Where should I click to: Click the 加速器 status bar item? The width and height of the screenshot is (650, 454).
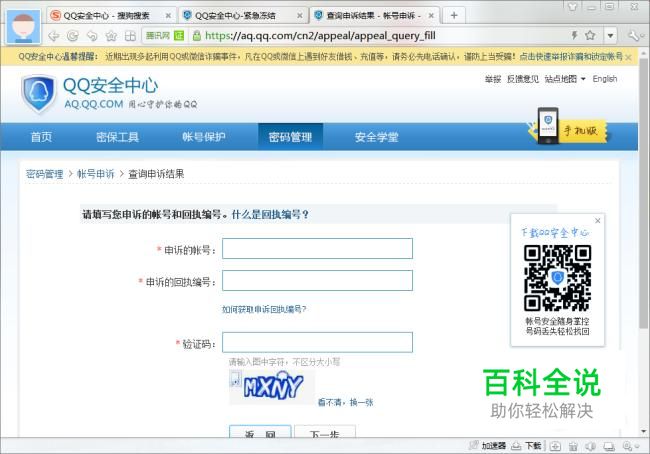tap(488, 446)
